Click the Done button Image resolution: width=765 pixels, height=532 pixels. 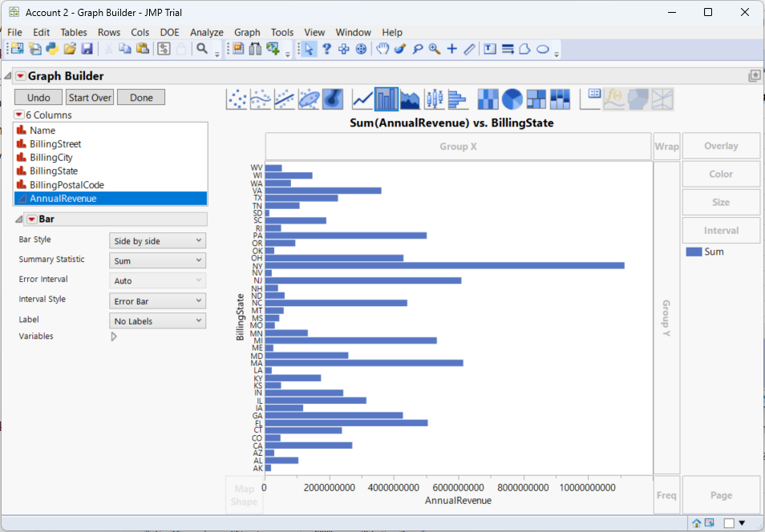(141, 97)
